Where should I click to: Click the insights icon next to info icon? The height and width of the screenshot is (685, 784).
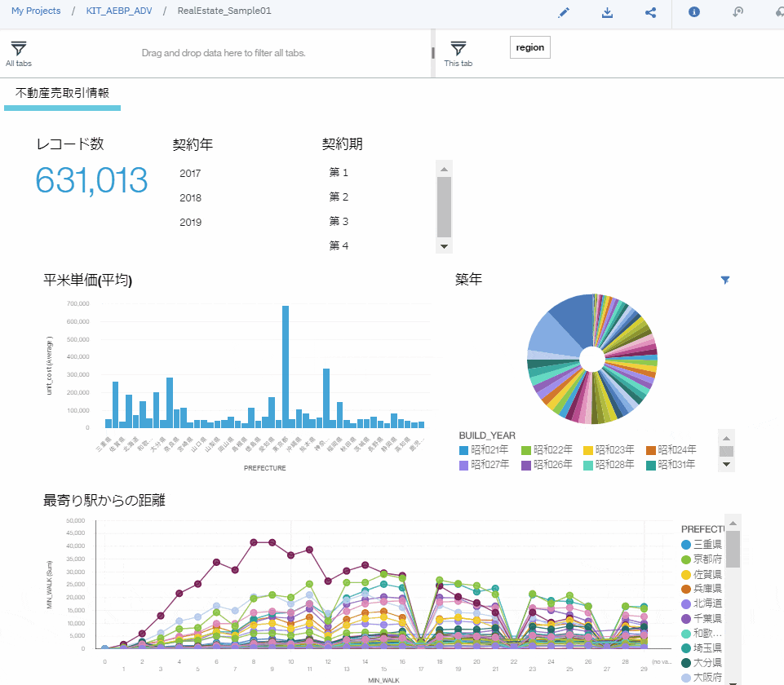[x=738, y=12]
